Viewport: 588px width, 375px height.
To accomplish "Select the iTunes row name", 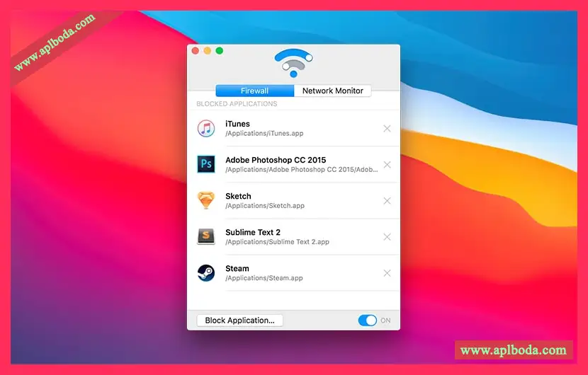I will [x=237, y=125].
